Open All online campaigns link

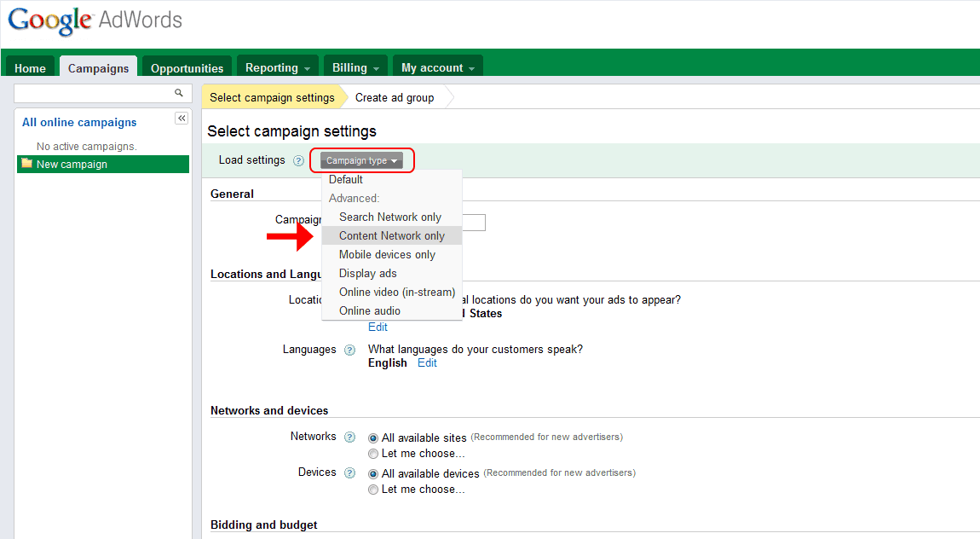(x=79, y=123)
